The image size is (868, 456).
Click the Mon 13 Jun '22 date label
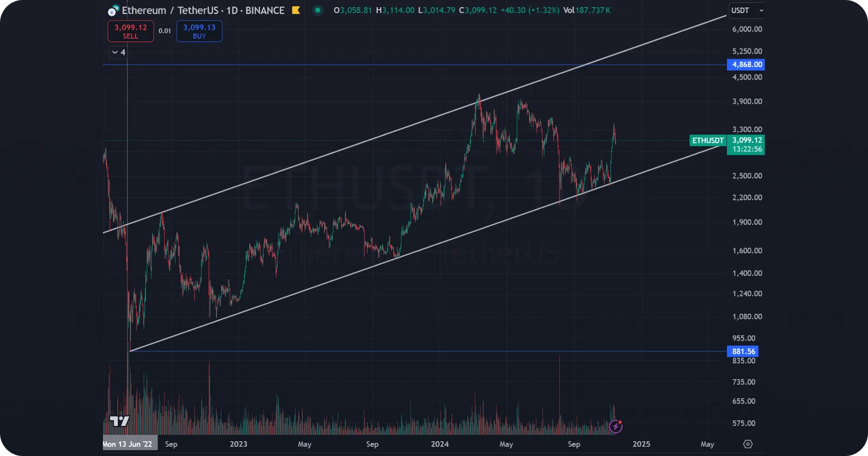(129, 444)
